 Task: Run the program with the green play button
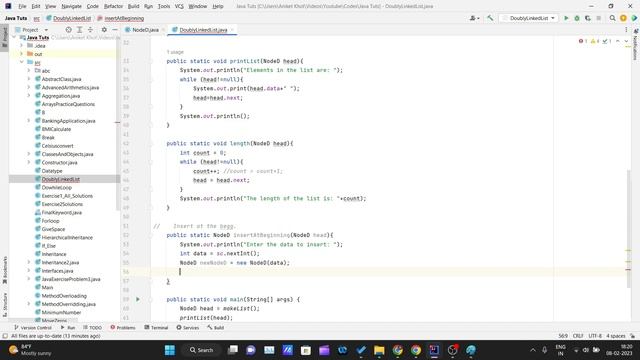[x=566, y=18]
